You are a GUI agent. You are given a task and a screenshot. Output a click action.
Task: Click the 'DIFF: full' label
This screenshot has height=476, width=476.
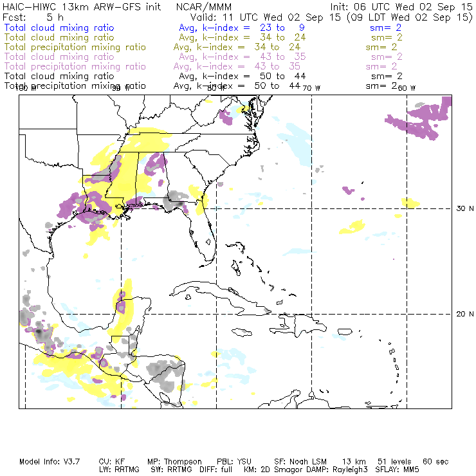tap(216, 470)
